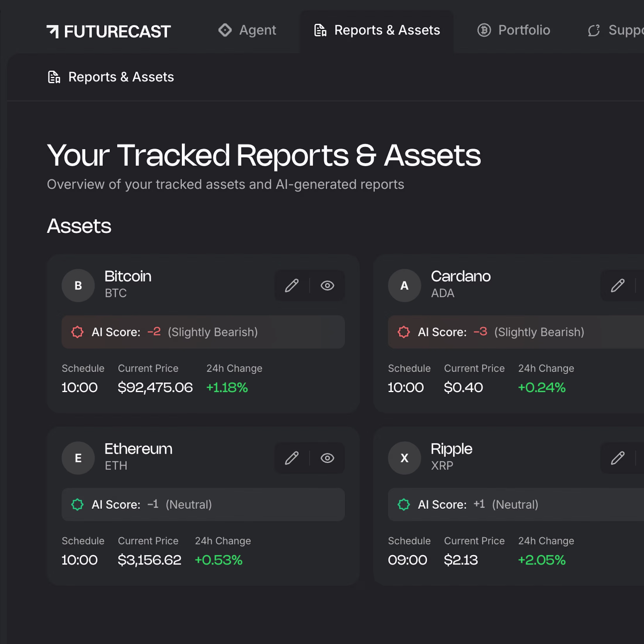
Task: Click the Ethereum asset name
Action: (x=138, y=449)
